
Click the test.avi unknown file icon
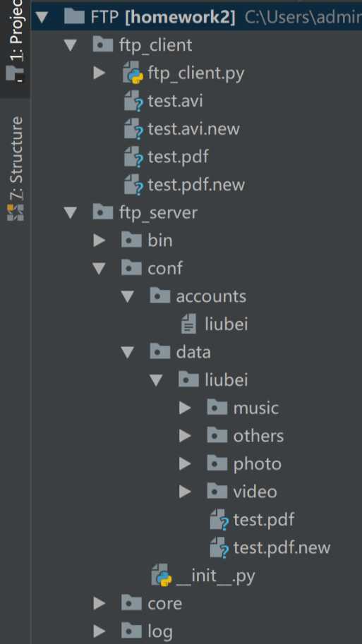133,101
